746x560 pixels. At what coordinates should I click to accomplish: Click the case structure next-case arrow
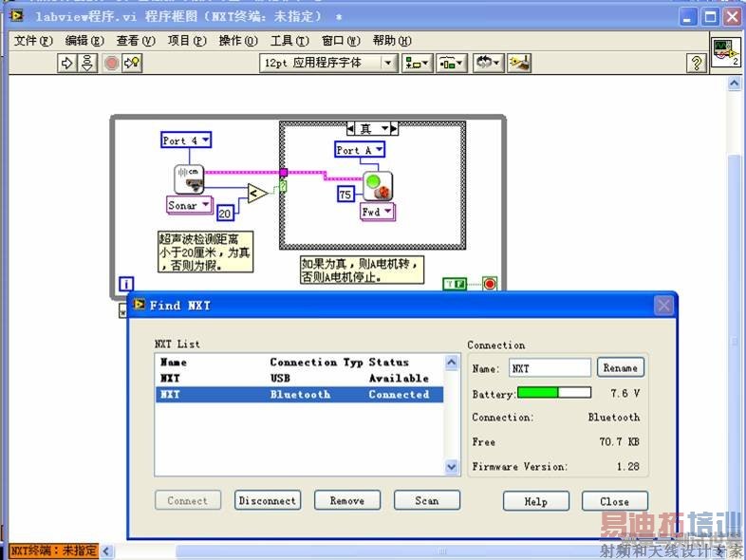(x=394, y=128)
